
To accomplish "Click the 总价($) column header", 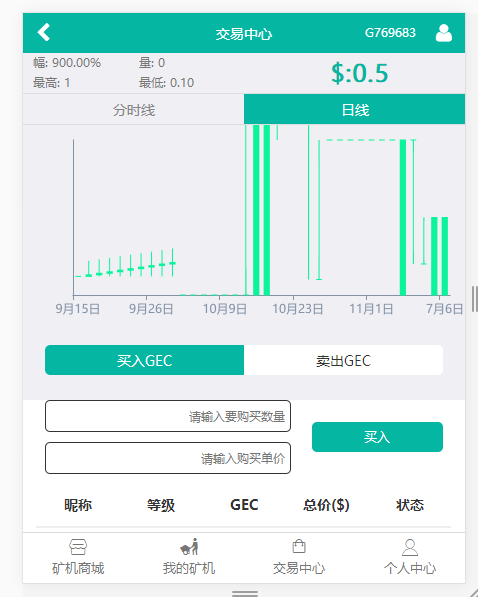I will tap(326, 505).
